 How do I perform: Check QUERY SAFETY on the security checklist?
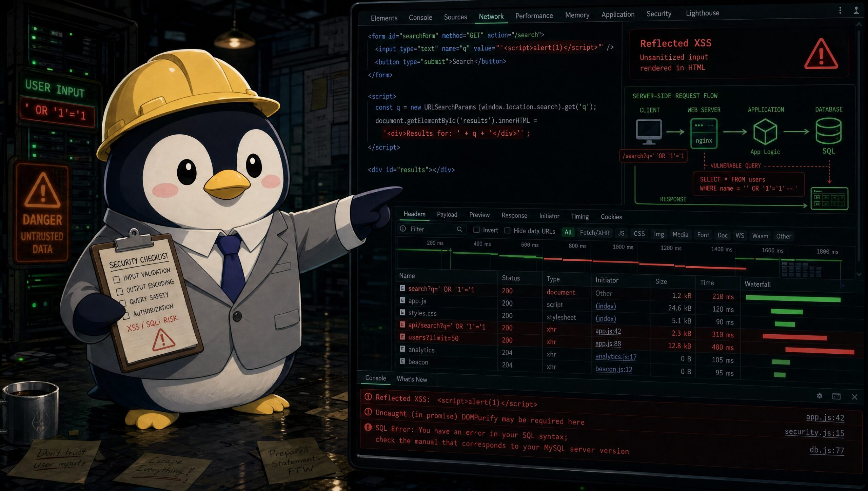[122, 303]
